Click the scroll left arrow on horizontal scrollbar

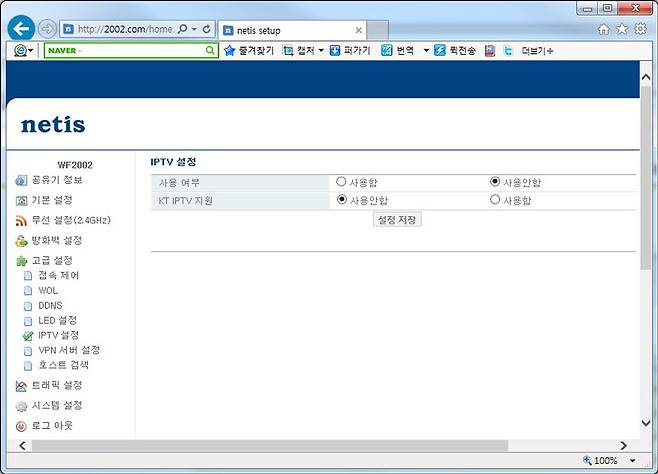point(22,445)
